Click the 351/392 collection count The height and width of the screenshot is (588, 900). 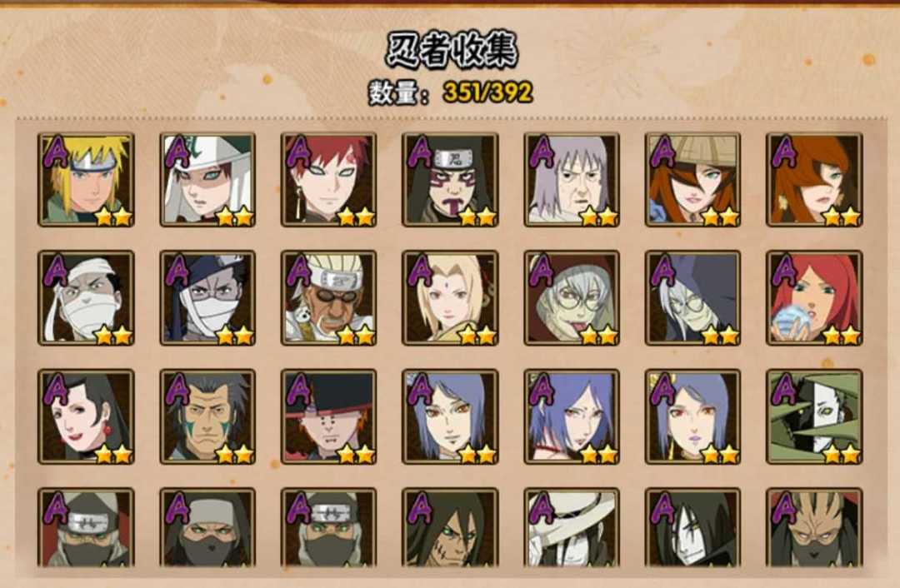click(x=487, y=92)
